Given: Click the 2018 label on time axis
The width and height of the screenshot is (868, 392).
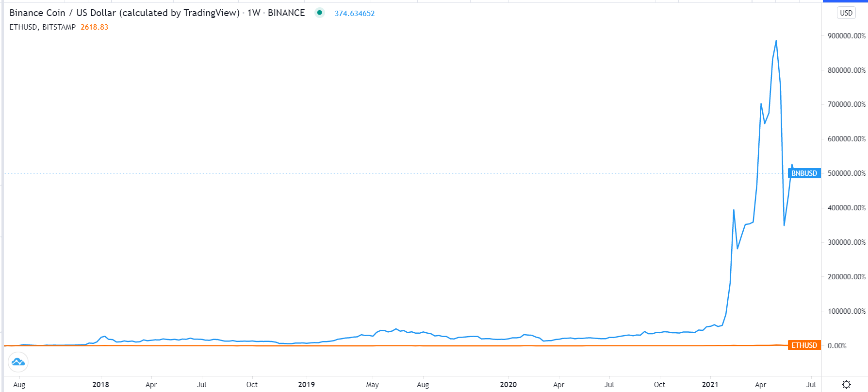Looking at the screenshot, I should coord(100,384).
